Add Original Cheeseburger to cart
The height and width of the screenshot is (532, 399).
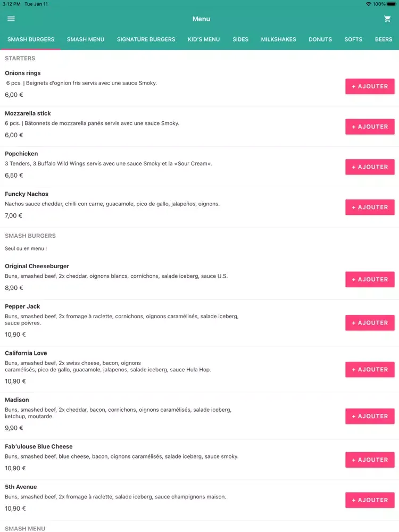(x=370, y=280)
